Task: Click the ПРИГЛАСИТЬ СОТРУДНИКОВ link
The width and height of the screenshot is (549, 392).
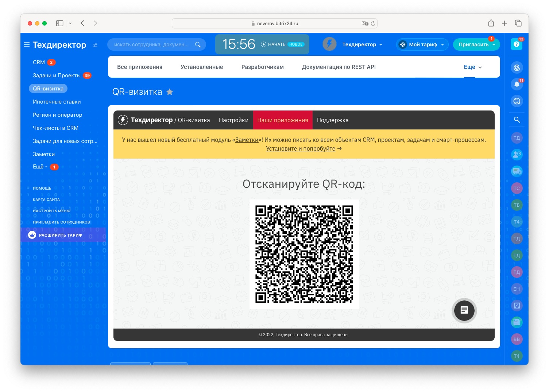Action: pyautogui.click(x=61, y=222)
